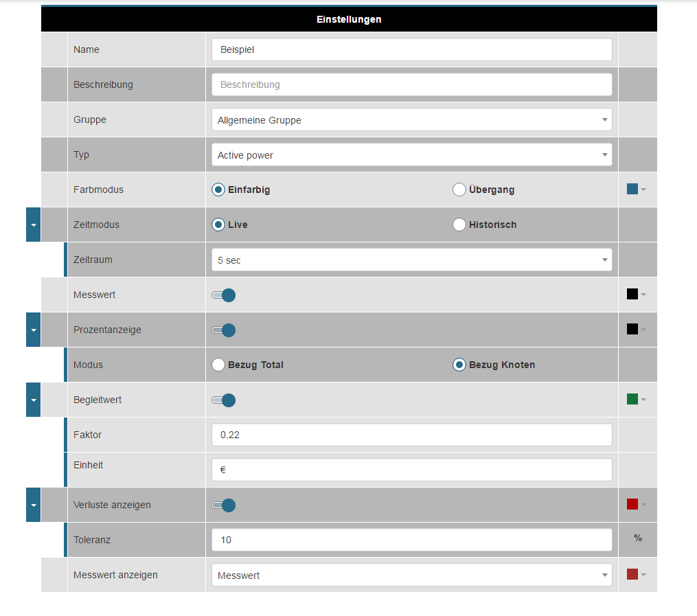Open the Messwert black color picker
This screenshot has height=616, width=697.
tap(637, 295)
